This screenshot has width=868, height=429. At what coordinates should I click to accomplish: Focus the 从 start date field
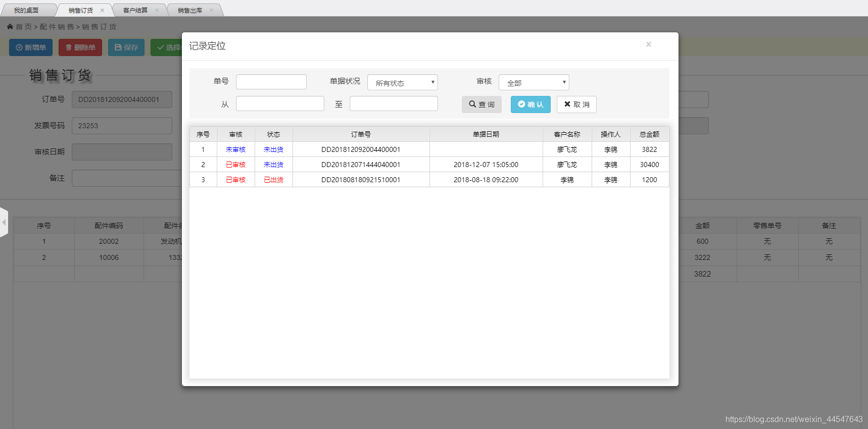point(280,103)
